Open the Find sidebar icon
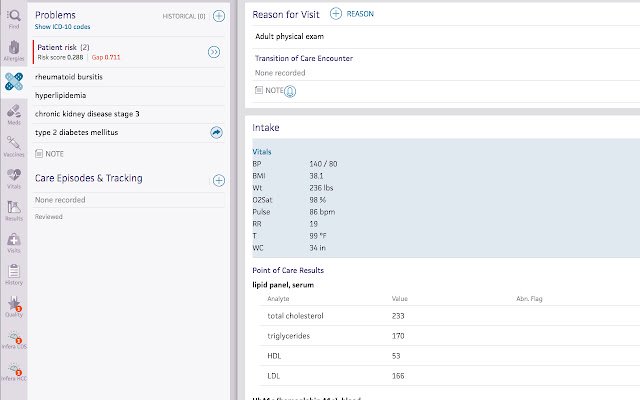This screenshot has width=640, height=400. (14, 19)
